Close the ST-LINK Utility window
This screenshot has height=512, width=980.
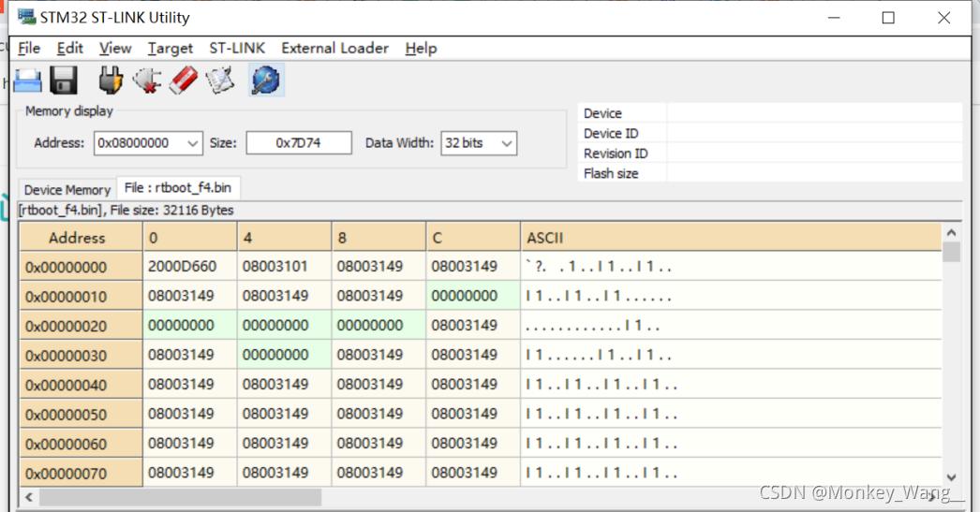943,18
